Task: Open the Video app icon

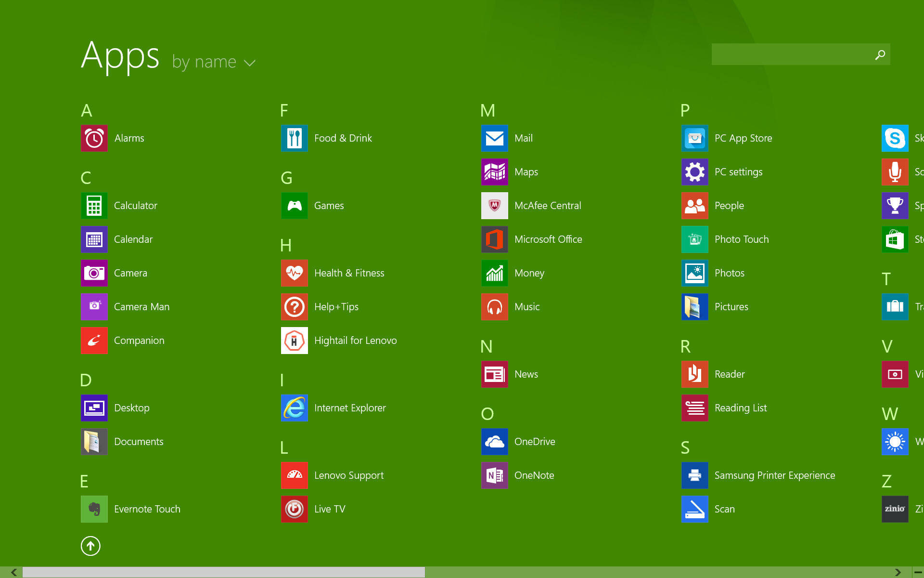Action: [895, 374]
